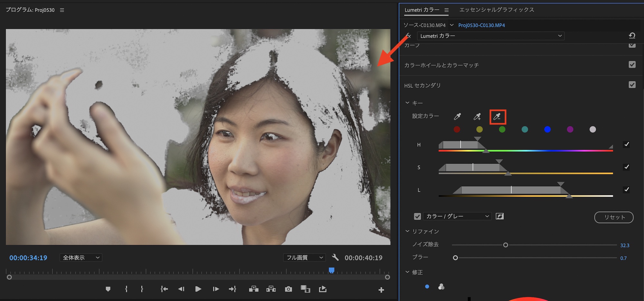Add a marker in Program monitor
This screenshot has height=301, width=644.
click(x=108, y=289)
